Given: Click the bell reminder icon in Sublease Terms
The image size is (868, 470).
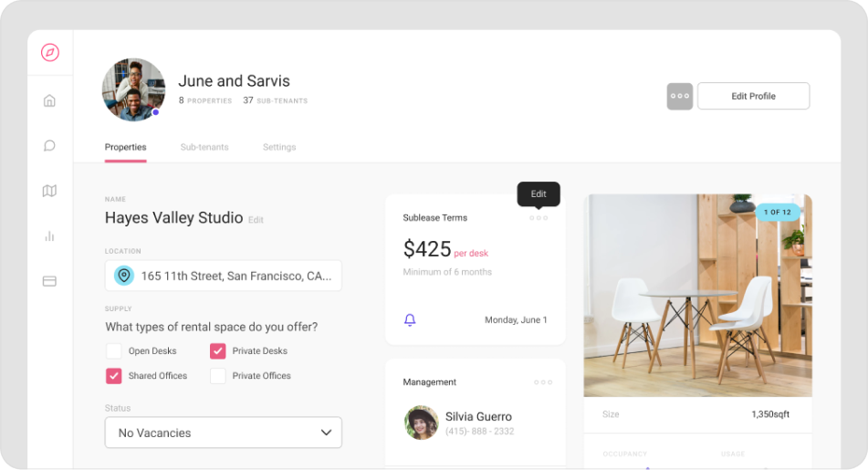Looking at the screenshot, I should click(x=410, y=320).
